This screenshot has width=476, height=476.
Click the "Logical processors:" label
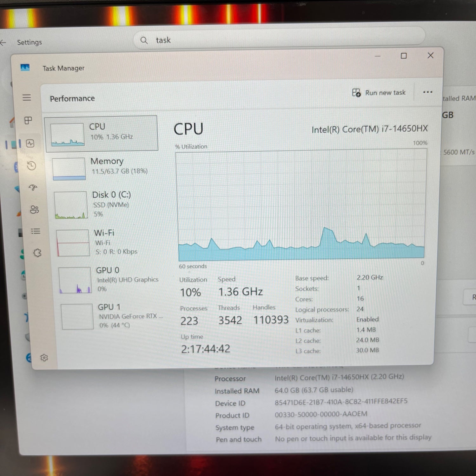click(x=322, y=309)
